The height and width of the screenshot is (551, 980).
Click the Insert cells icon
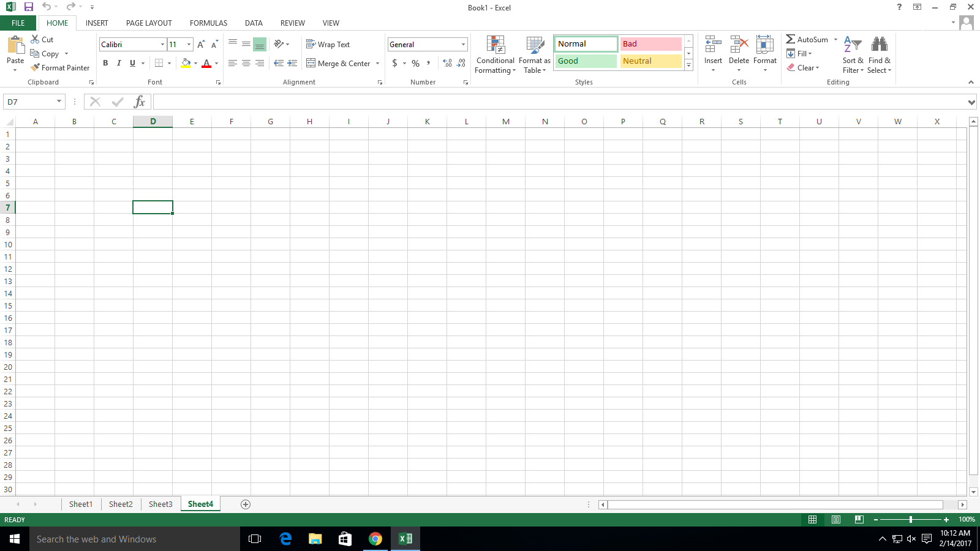pyautogui.click(x=713, y=45)
